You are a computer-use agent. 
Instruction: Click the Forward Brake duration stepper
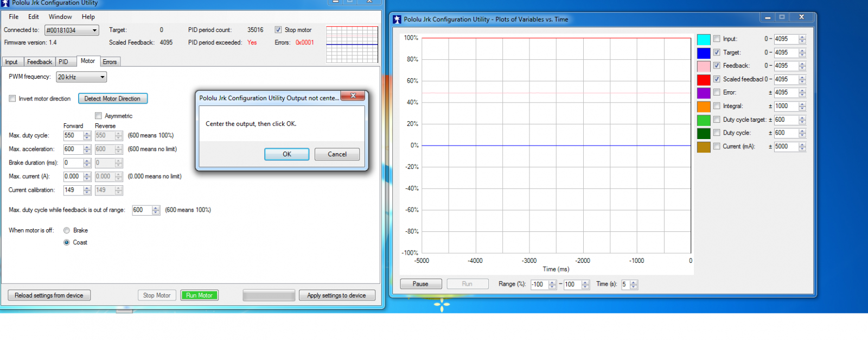[x=87, y=163]
